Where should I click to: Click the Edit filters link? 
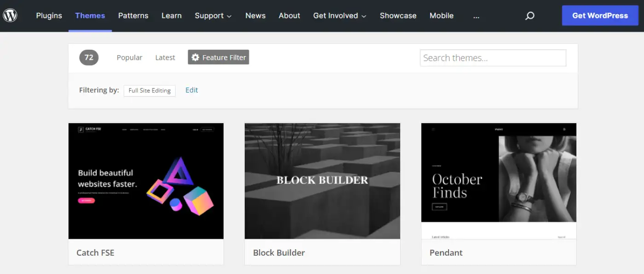click(192, 90)
